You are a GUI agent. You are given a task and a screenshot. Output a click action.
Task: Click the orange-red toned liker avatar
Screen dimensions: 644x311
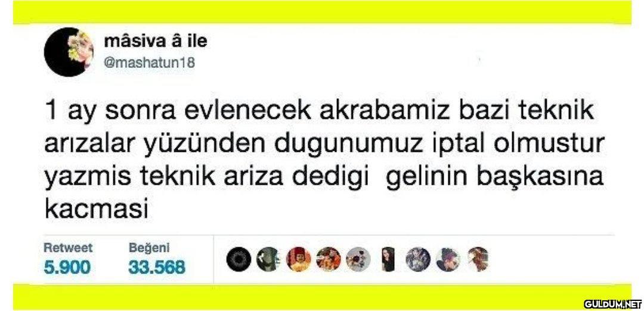pyautogui.click(x=329, y=259)
